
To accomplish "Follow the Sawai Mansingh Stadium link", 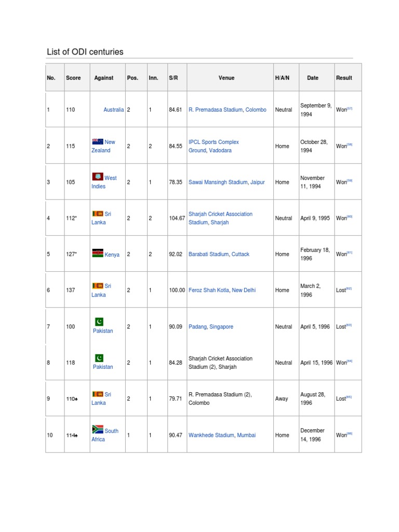I will tap(218, 182).
